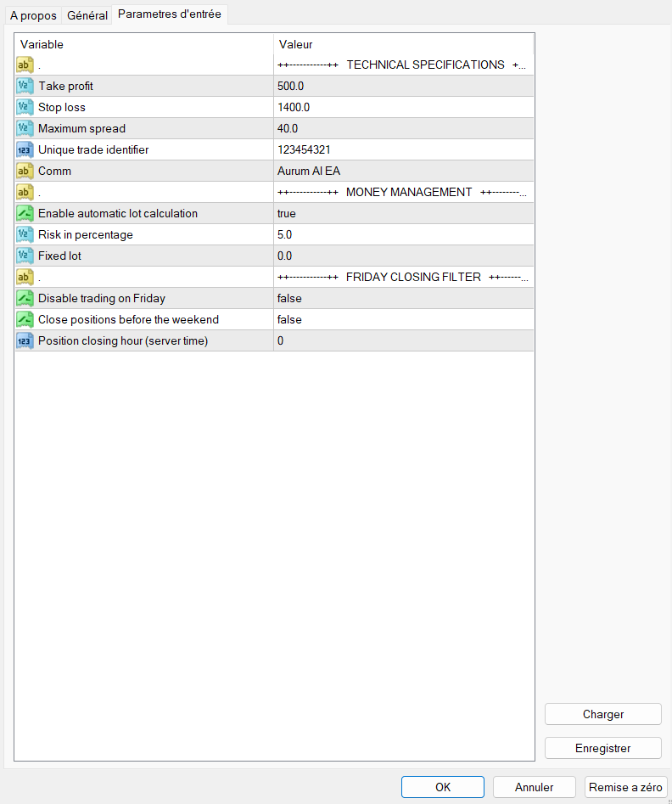This screenshot has width=672, height=804.
Task: Switch to the Général tab
Action: [x=87, y=15]
